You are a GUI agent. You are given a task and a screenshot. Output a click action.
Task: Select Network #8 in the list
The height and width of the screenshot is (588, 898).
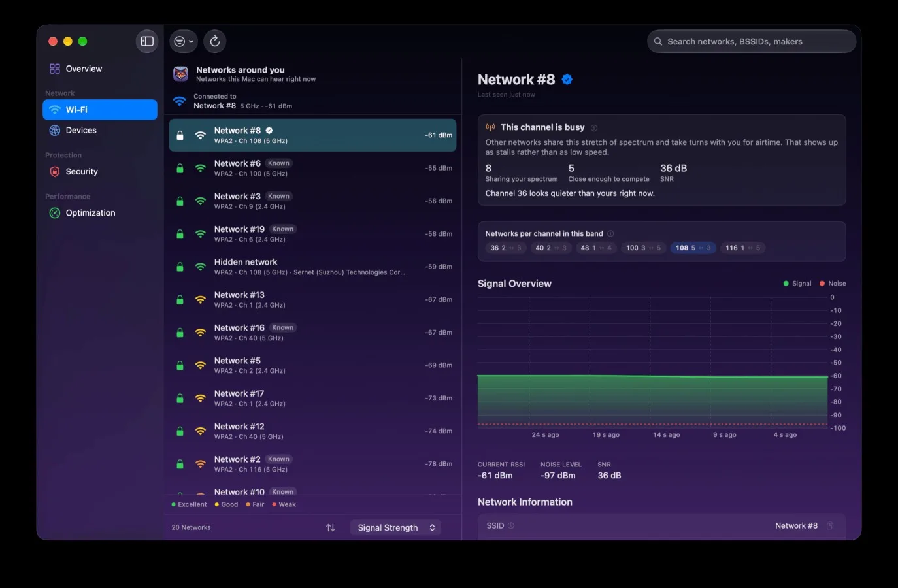[x=312, y=135]
